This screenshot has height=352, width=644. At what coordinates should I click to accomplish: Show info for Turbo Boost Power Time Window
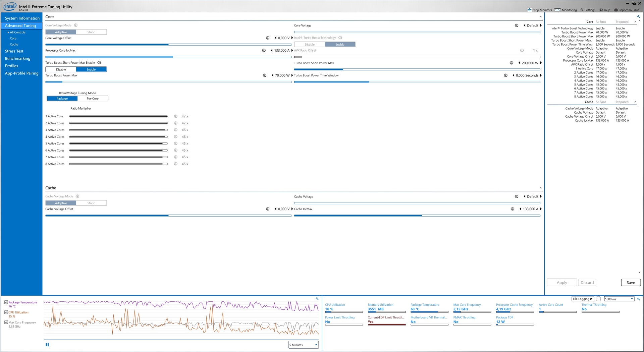pos(505,75)
